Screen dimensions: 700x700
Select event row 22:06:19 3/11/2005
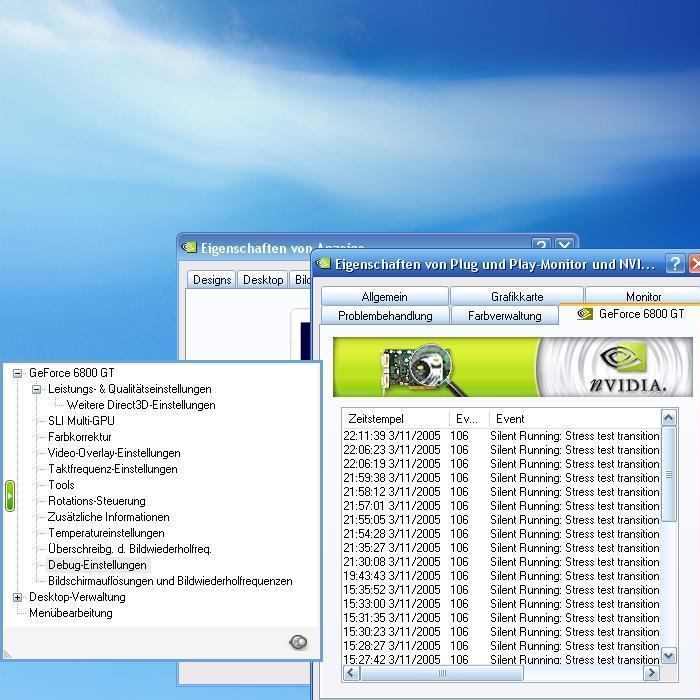point(501,464)
